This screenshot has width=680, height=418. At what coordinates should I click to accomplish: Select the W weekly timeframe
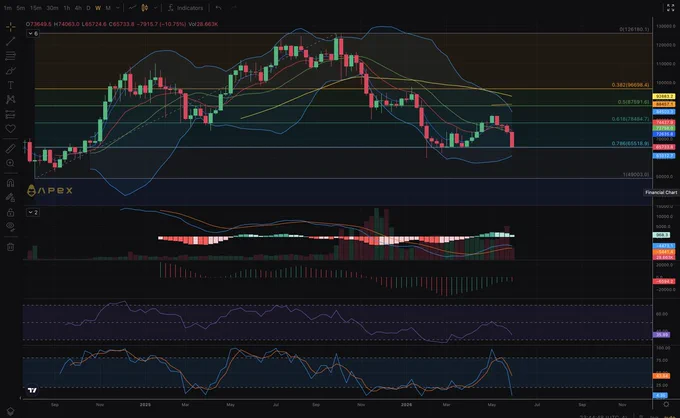coord(98,8)
